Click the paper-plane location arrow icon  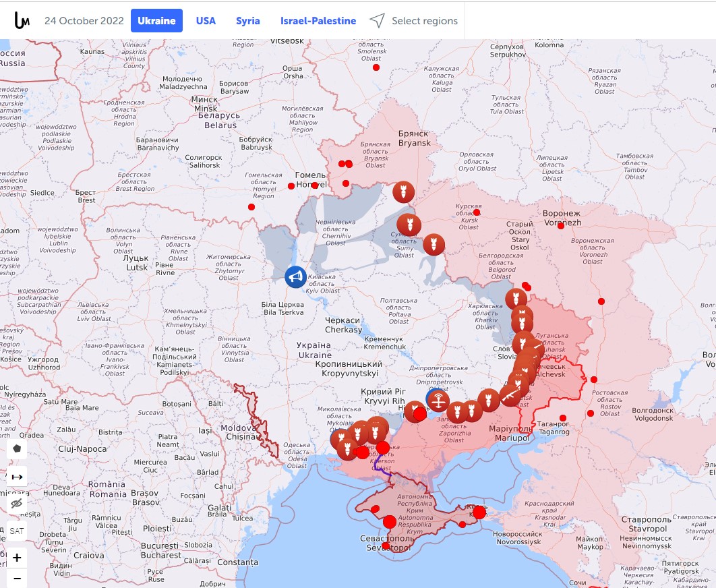tap(378, 21)
